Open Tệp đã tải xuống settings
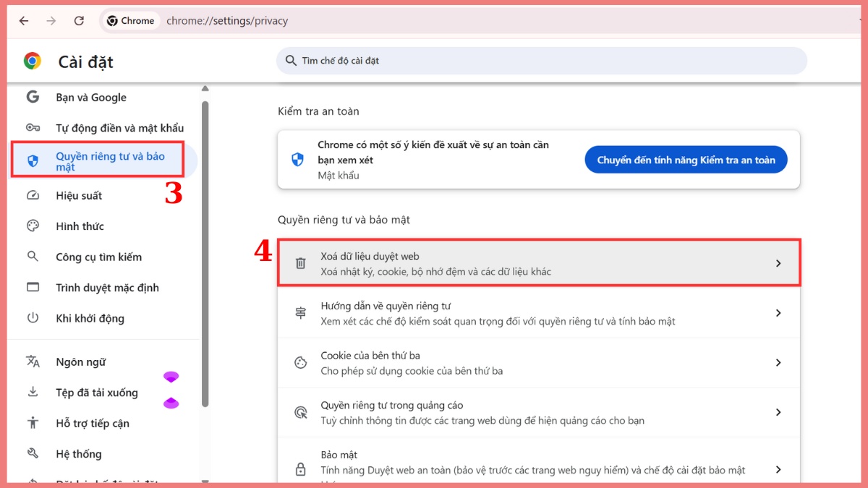 point(97,393)
